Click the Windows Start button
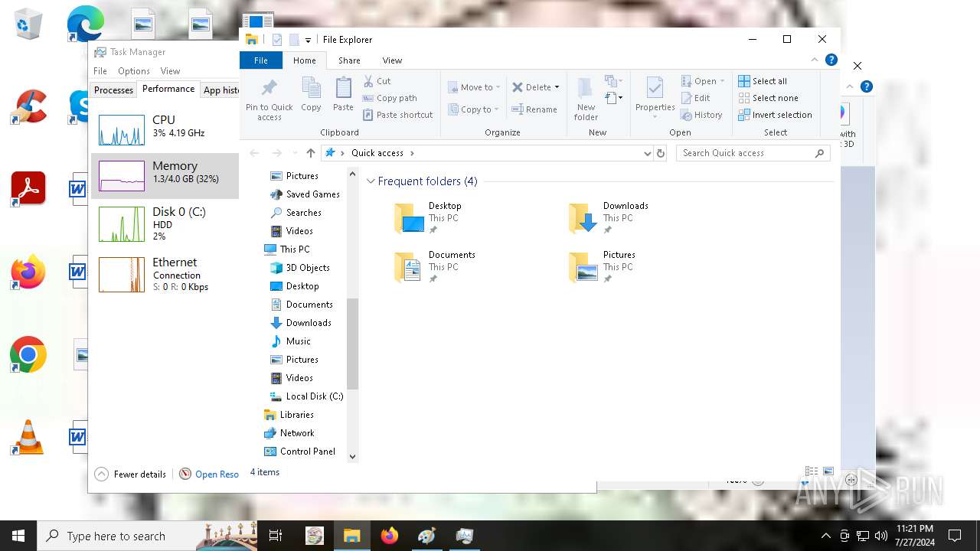 click(x=18, y=536)
